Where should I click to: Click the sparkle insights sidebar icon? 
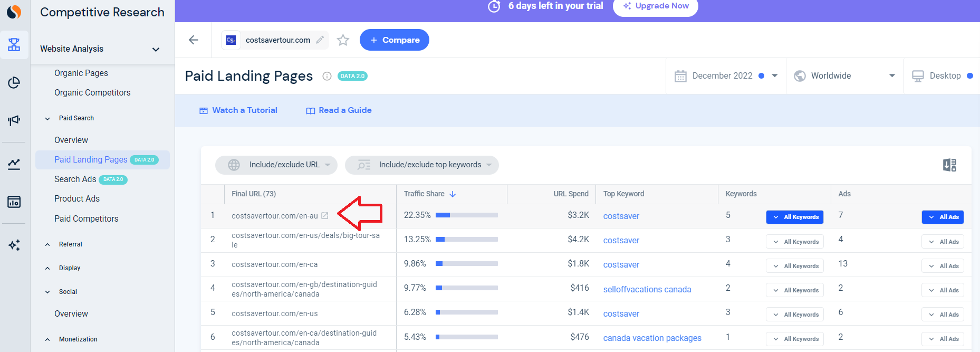pos(14,245)
